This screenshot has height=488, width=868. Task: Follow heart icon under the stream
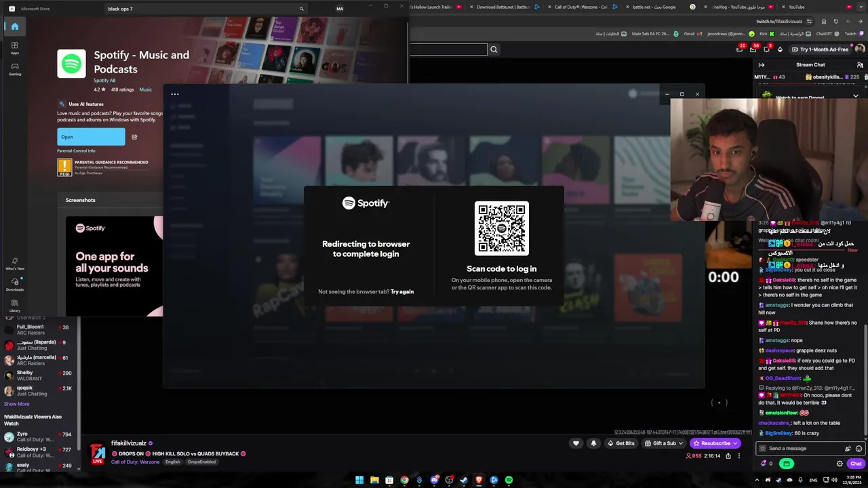pyautogui.click(x=576, y=443)
